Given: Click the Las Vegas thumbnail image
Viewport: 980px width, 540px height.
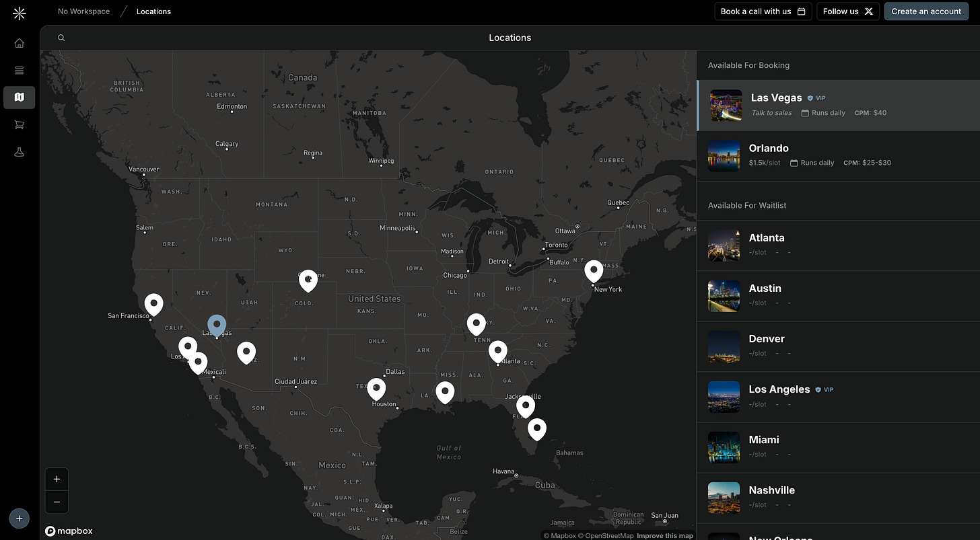Looking at the screenshot, I should click(x=726, y=106).
